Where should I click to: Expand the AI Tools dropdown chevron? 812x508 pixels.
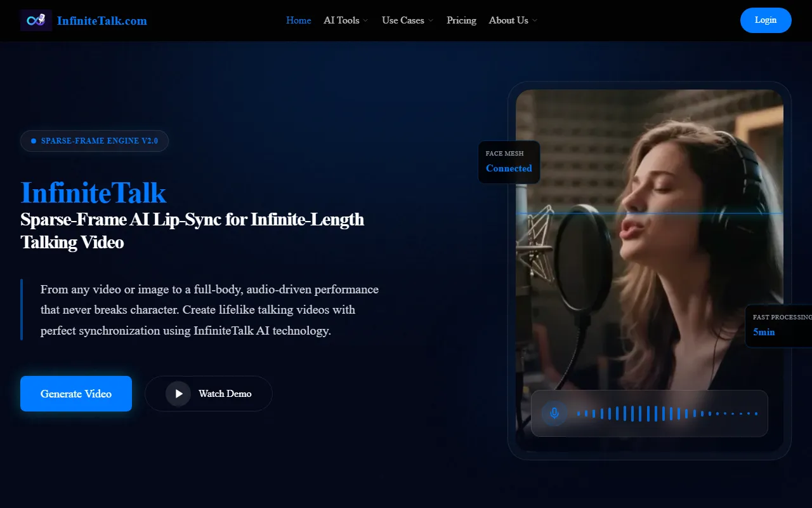click(x=365, y=21)
